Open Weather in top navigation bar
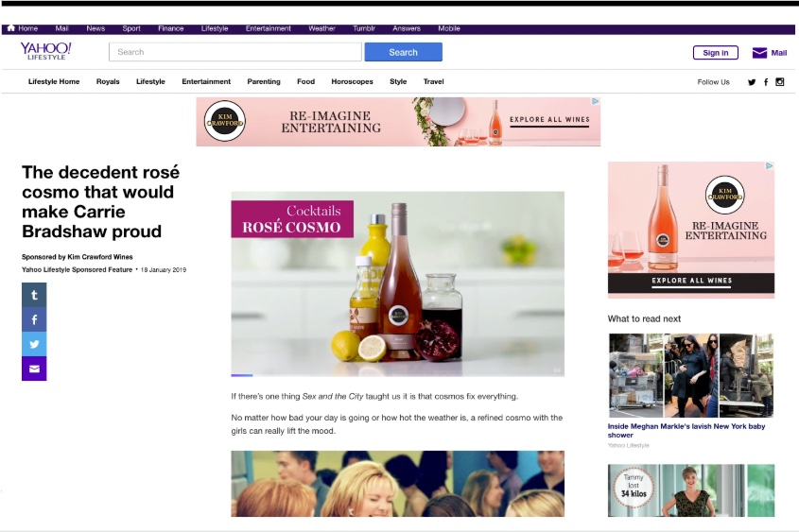The width and height of the screenshot is (799, 532). click(321, 28)
